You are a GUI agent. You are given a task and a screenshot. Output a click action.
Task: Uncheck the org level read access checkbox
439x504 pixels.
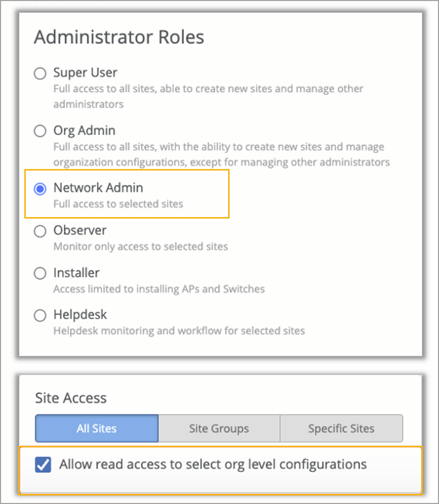click(43, 465)
